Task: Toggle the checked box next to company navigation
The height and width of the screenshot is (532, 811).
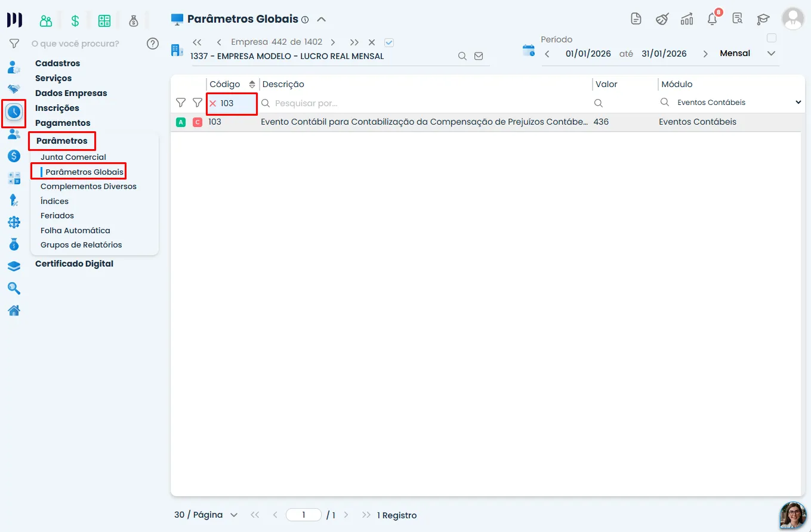Action: click(389, 42)
